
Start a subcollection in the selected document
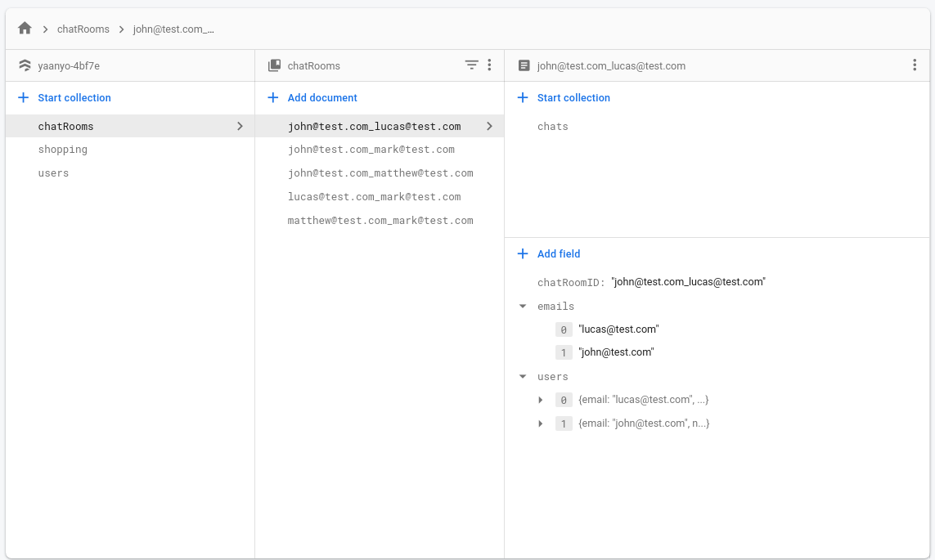[x=573, y=98]
